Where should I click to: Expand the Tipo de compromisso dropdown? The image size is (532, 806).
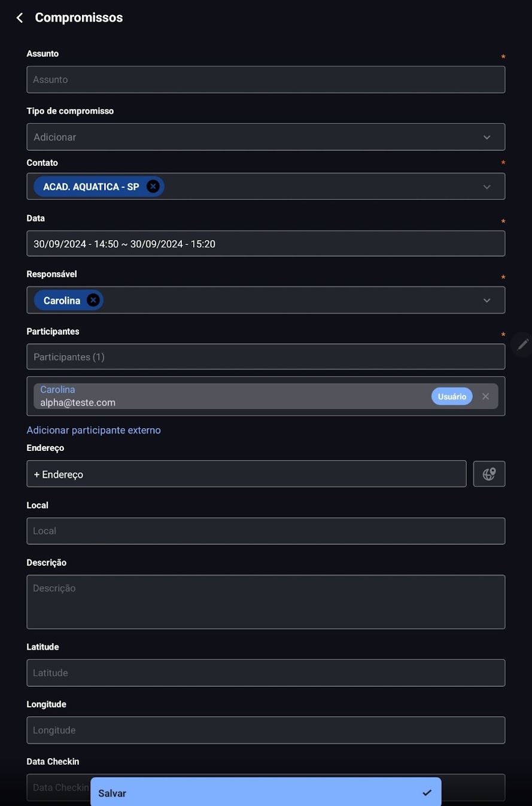coord(487,137)
